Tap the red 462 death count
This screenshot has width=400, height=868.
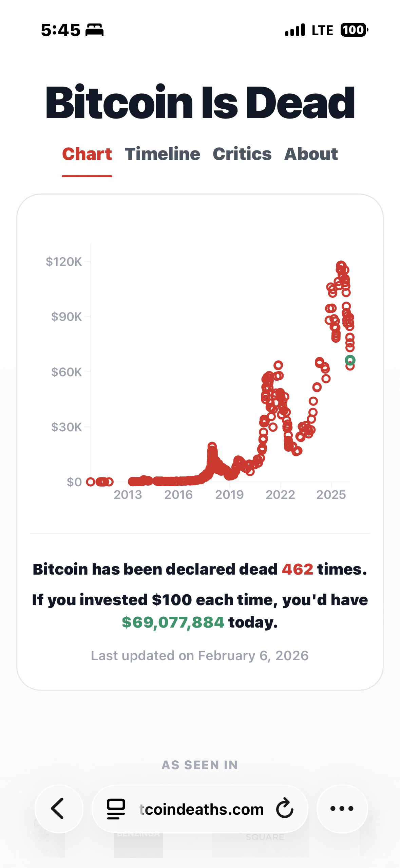pos(298,569)
